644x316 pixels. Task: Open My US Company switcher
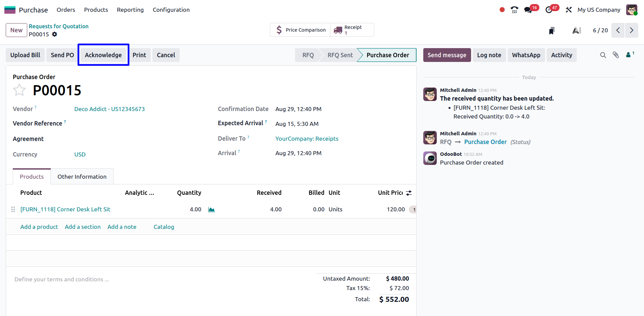(599, 10)
